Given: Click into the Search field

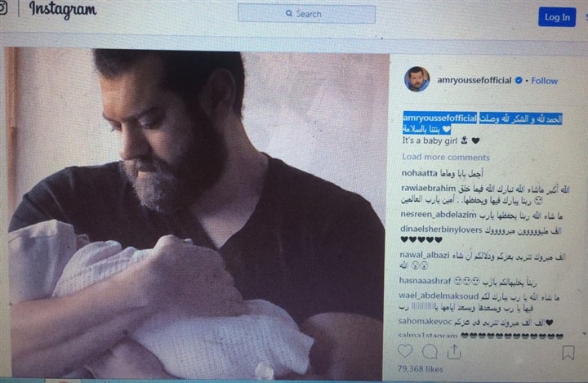Looking at the screenshot, I should (306, 14).
